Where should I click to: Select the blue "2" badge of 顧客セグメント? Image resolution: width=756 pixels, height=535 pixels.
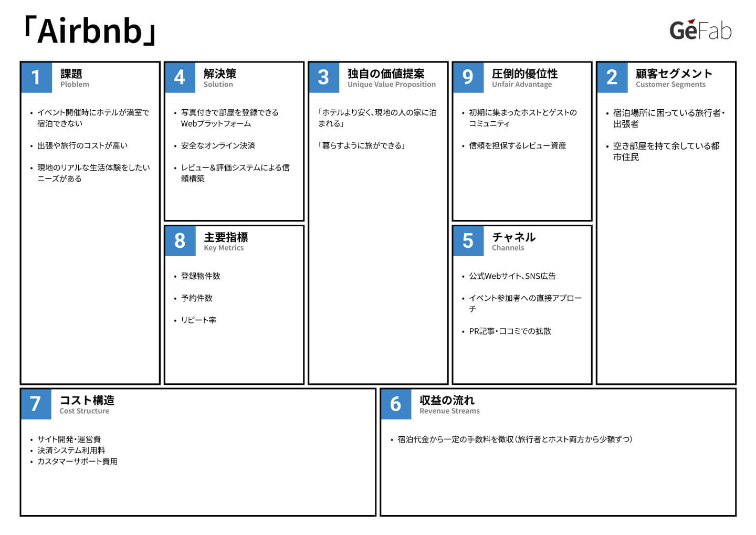(x=612, y=78)
